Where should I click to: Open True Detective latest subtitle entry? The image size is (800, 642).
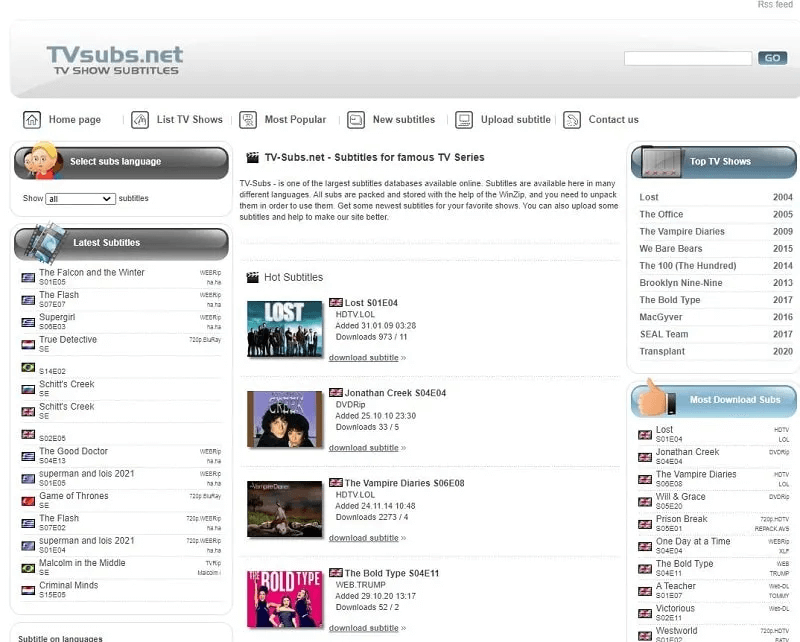tap(68, 339)
